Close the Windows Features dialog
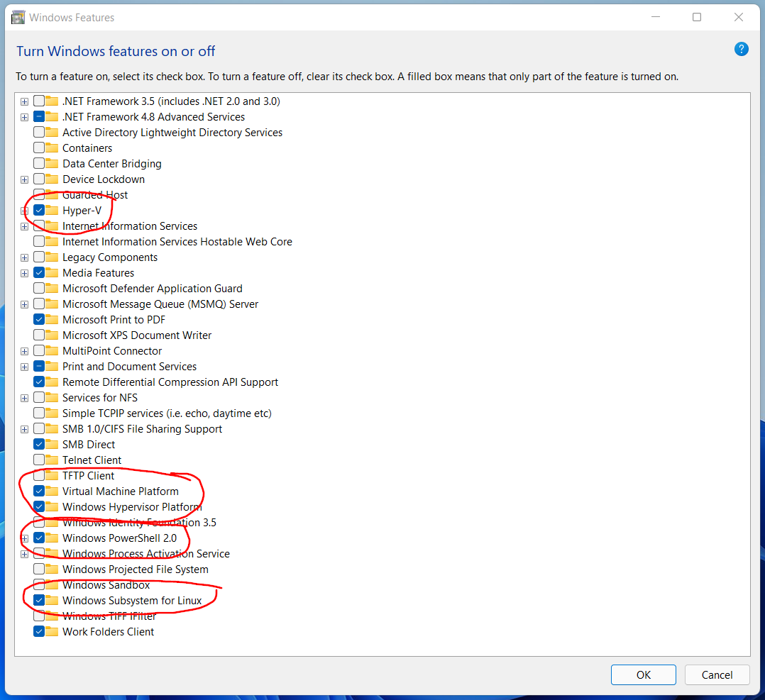765x700 pixels. click(739, 17)
